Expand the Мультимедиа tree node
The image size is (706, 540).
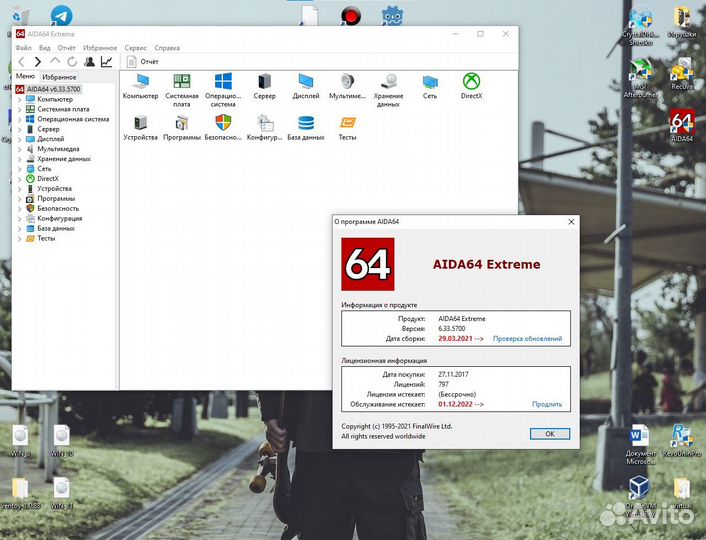tap(19, 149)
